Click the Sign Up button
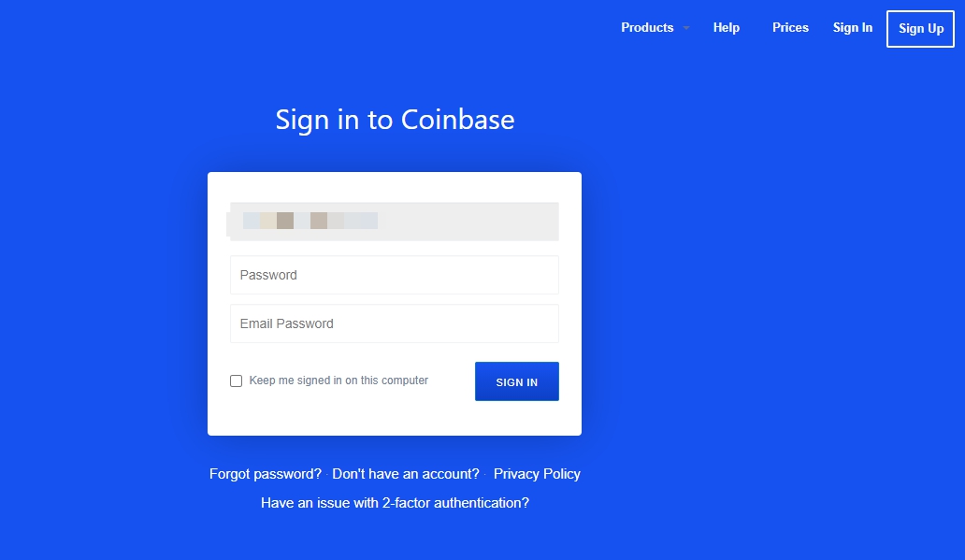The width and height of the screenshot is (965, 560). point(919,28)
